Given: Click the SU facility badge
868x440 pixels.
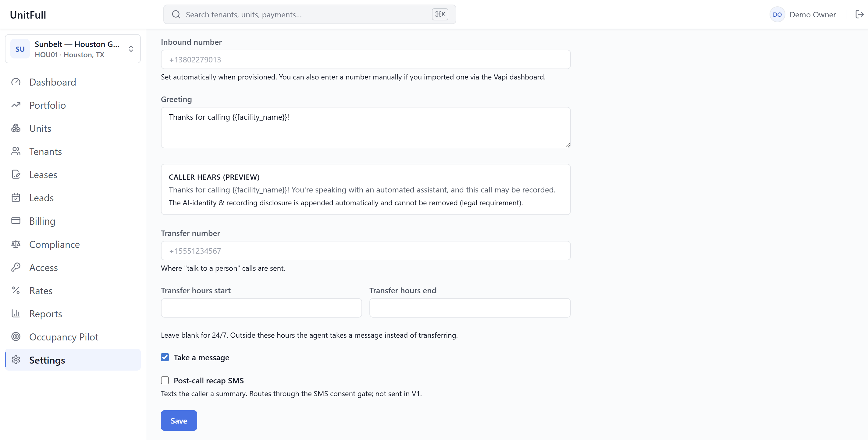Looking at the screenshot, I should (20, 49).
